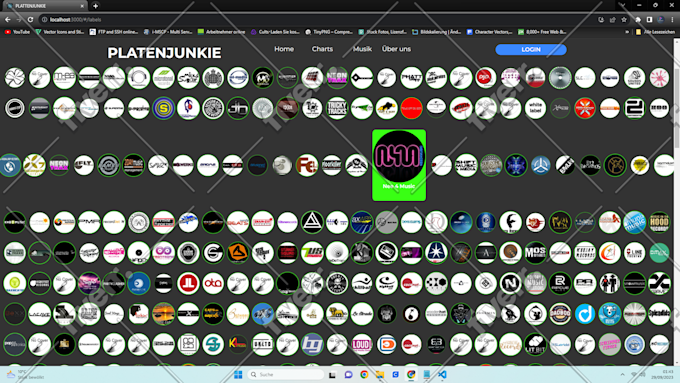Open the highlighted Neo 4 Music card
This screenshot has width=680, height=383.
(399, 165)
